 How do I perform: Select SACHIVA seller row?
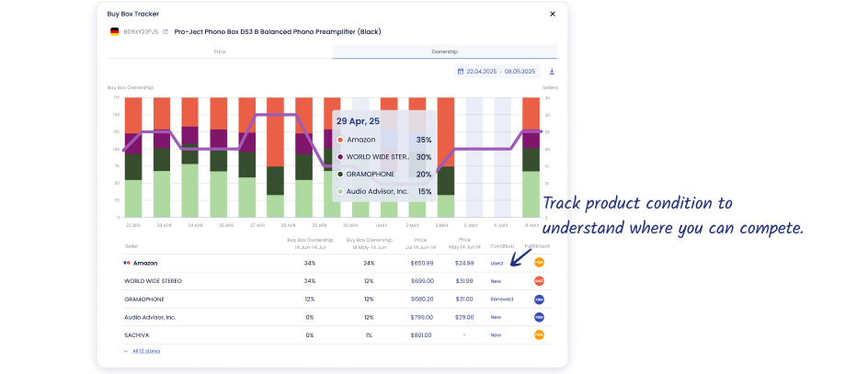point(137,335)
